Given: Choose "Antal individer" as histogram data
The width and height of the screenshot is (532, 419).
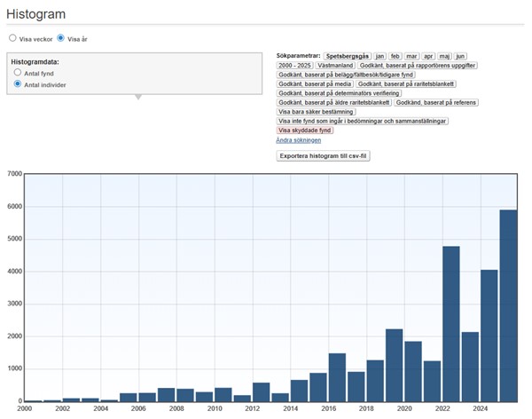Looking at the screenshot, I should point(18,83).
